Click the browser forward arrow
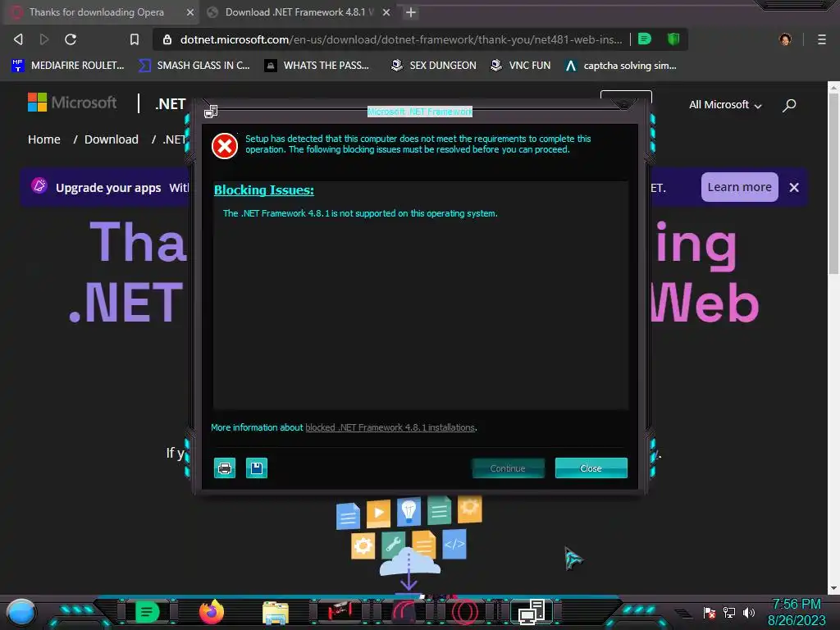 click(44, 39)
